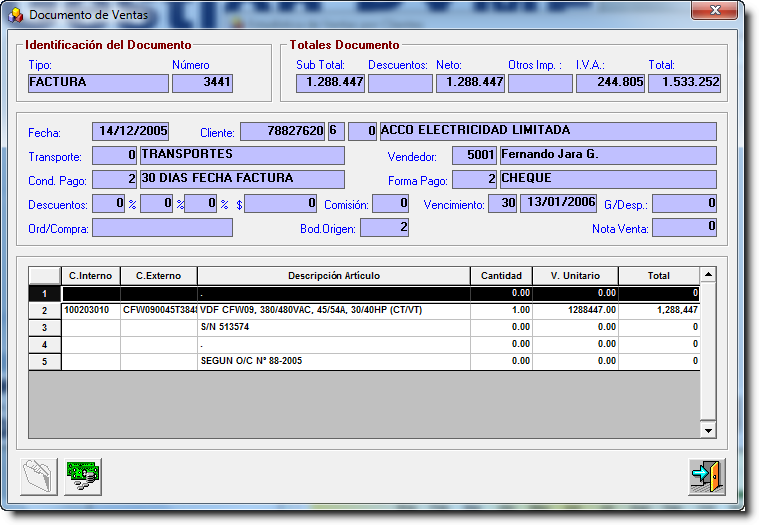This screenshot has width=759, height=525.
Task: Click cell 100203010 in C.Interno column
Action: [91, 310]
